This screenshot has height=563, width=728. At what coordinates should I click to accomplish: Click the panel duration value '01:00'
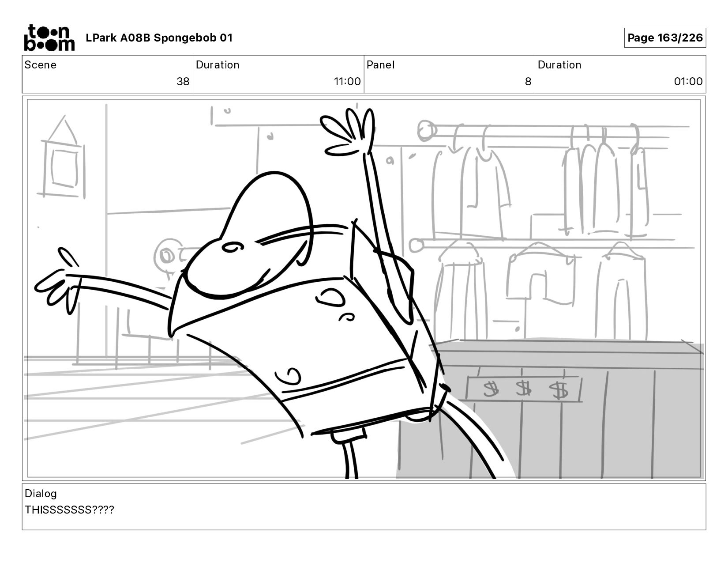tap(688, 82)
